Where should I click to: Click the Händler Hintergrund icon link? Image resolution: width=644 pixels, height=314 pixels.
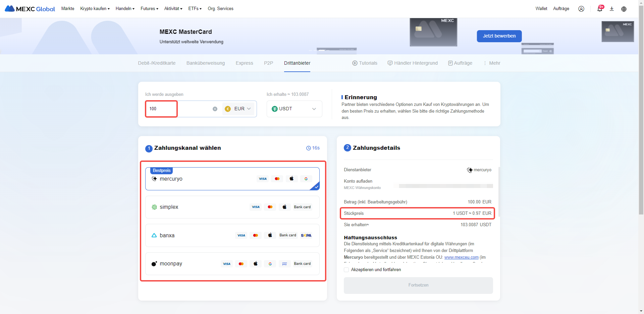click(x=413, y=63)
